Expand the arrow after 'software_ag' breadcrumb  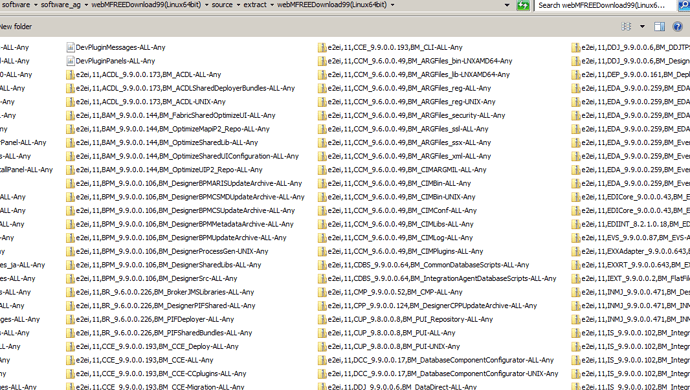pos(86,5)
